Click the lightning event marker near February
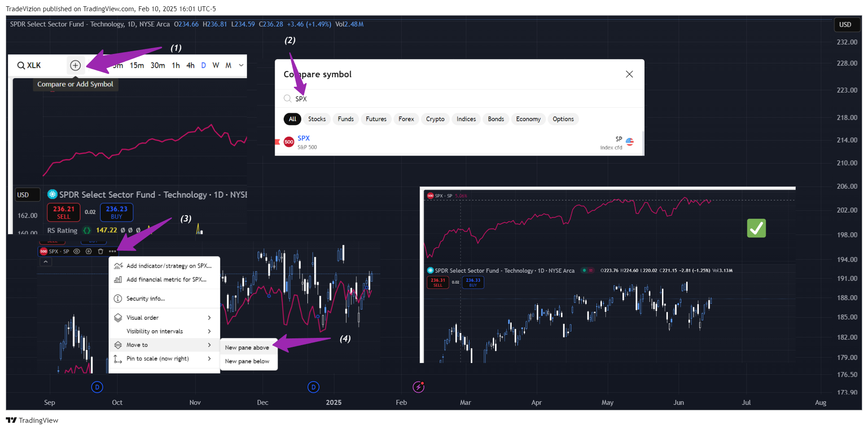 [419, 386]
